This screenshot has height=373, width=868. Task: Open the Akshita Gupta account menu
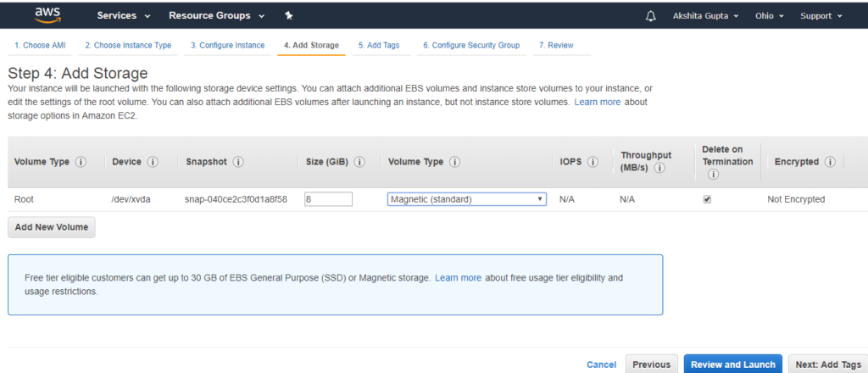[705, 16]
